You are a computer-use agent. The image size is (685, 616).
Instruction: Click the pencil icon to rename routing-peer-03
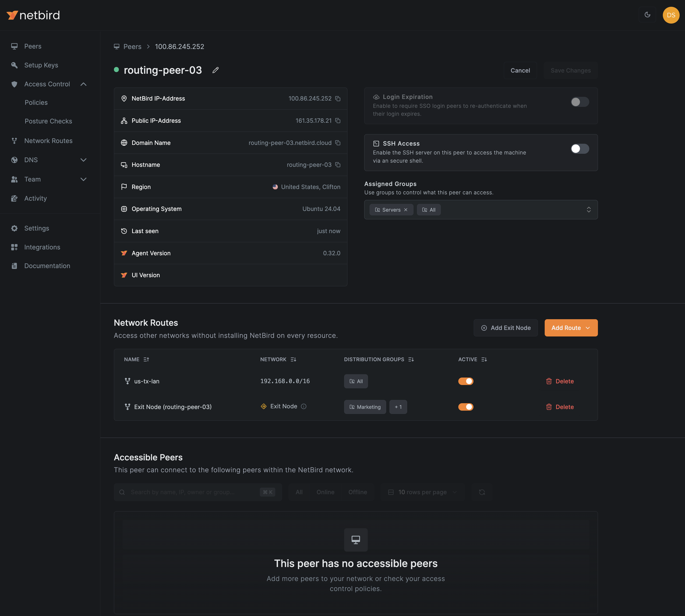[215, 70]
